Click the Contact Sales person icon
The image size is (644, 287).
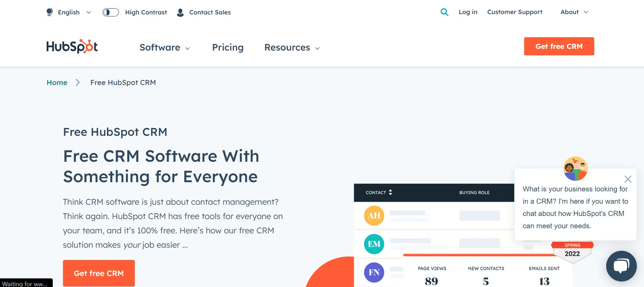pos(180,12)
